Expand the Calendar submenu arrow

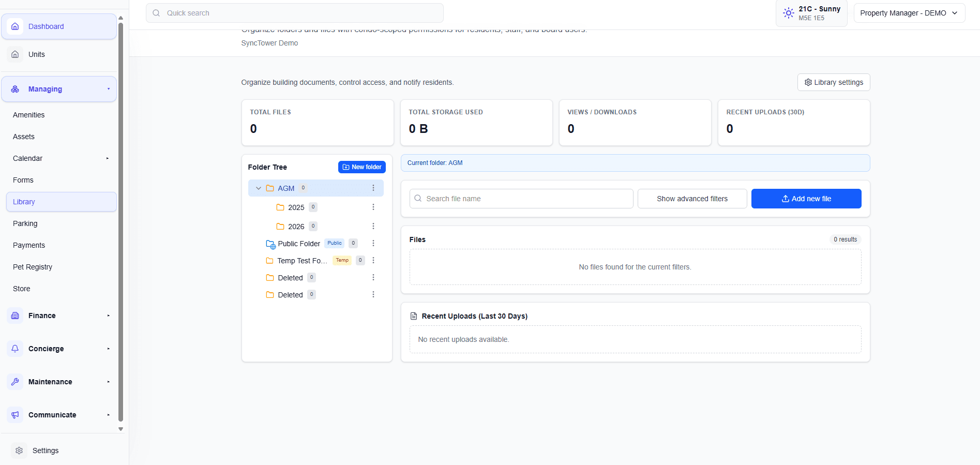coord(108,158)
